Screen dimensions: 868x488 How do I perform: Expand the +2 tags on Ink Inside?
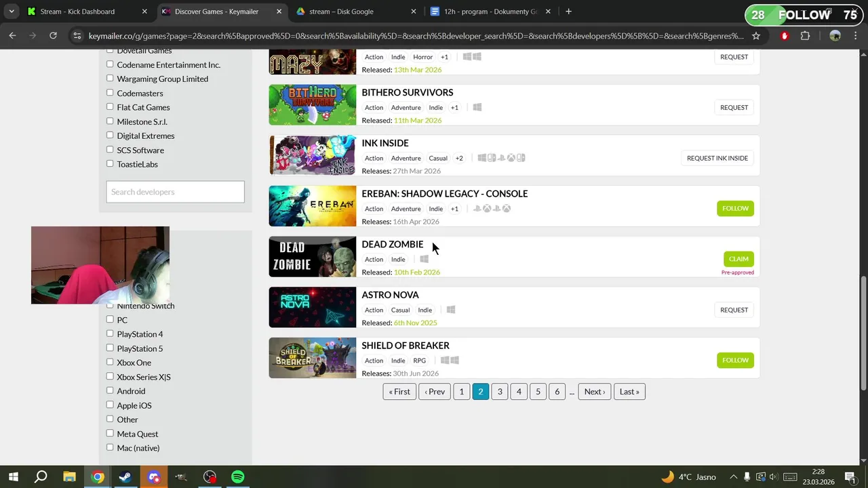459,158
